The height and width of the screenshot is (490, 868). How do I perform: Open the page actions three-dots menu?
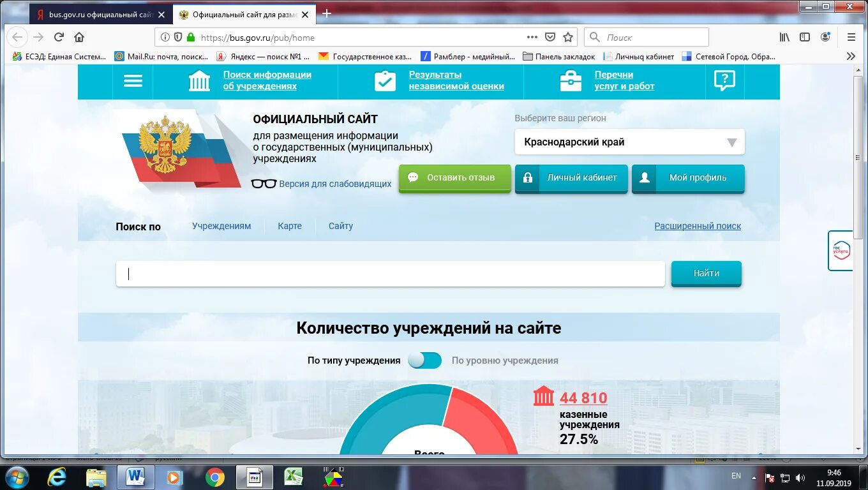[532, 37]
